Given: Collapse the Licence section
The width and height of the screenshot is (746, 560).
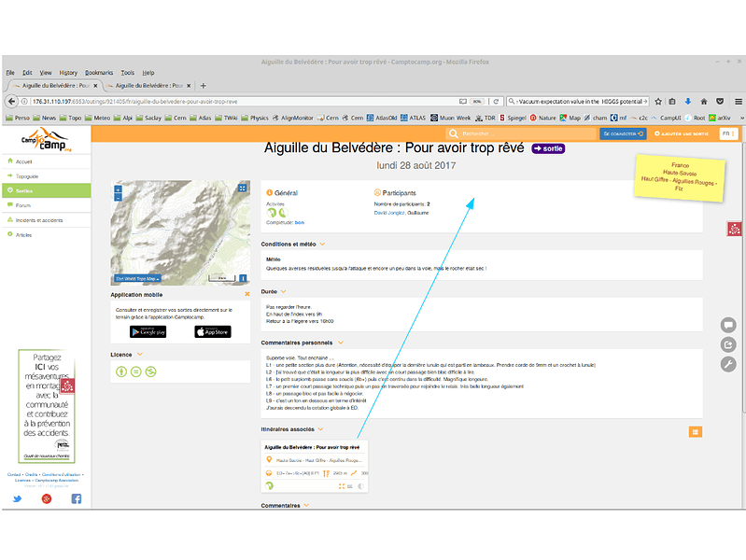Looking at the screenshot, I should [139, 355].
